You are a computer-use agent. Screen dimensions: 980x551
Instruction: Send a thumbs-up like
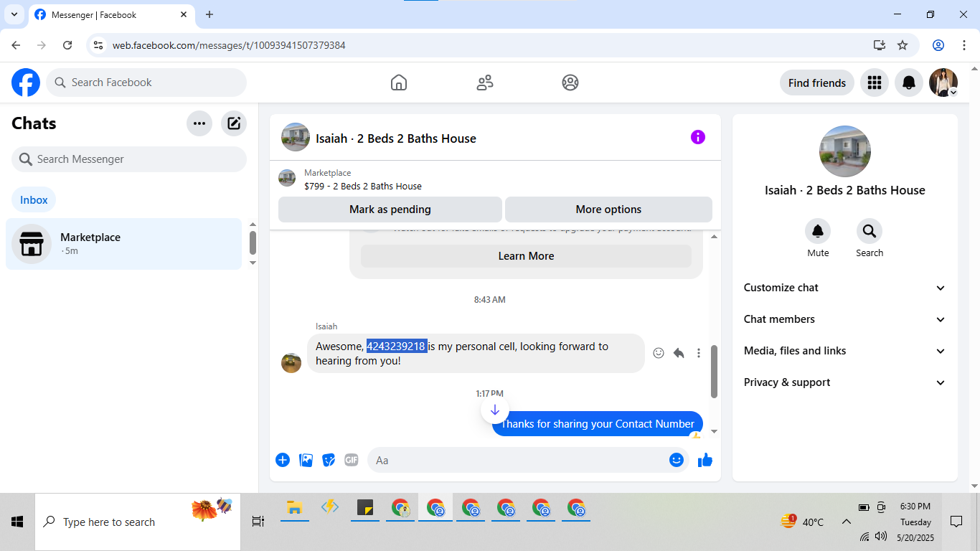[x=705, y=460]
